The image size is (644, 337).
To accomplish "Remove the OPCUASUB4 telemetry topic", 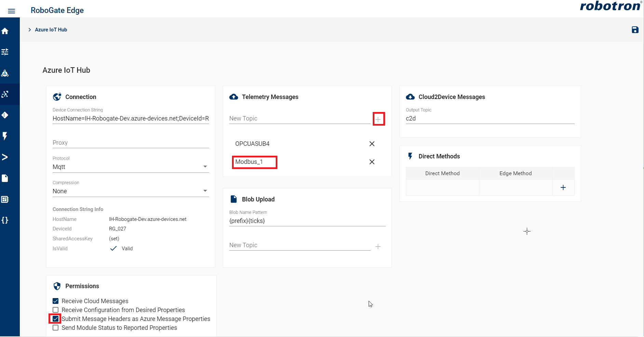I will [x=372, y=144].
